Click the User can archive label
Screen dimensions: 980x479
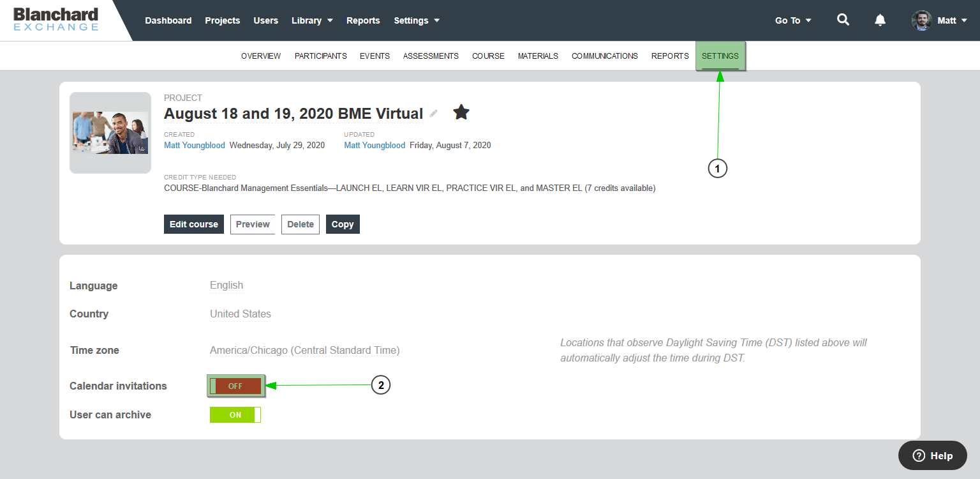[110, 414]
